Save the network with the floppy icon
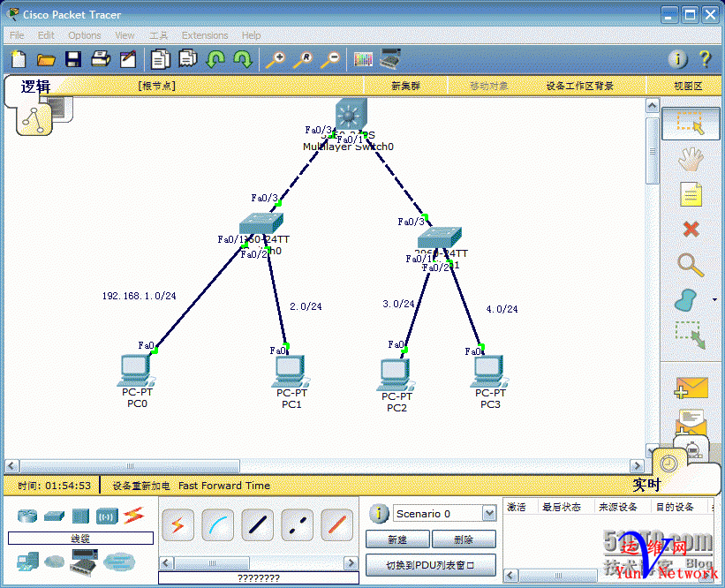The image size is (725, 588). [73, 60]
